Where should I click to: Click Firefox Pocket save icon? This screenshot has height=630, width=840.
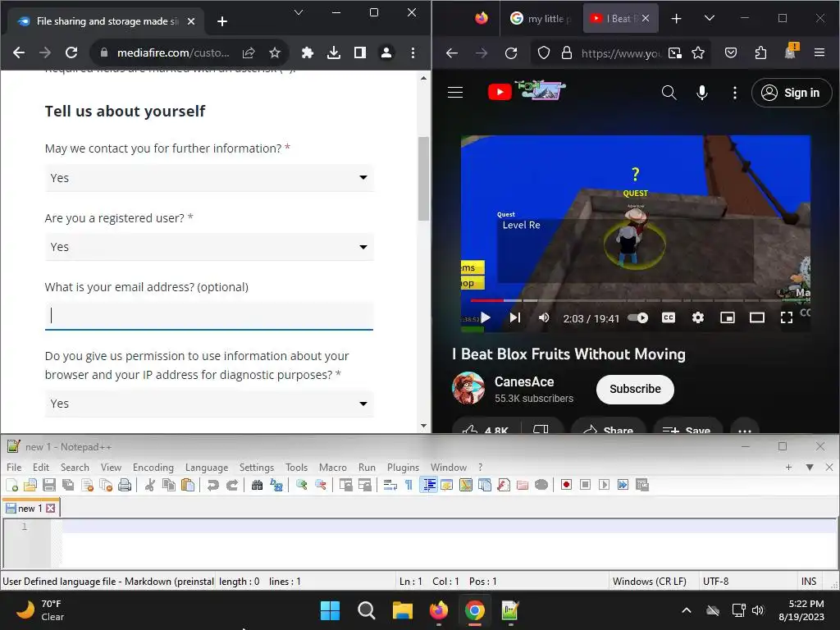(731, 52)
